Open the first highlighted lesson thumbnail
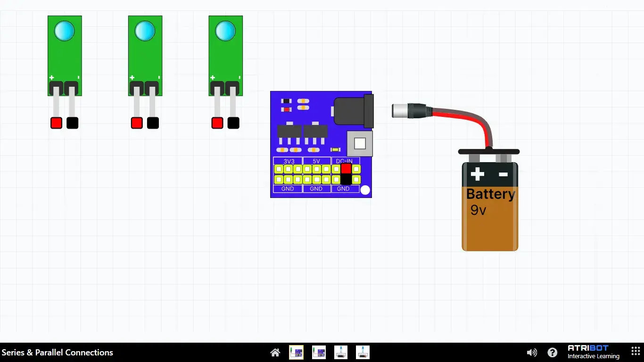Image resolution: width=644 pixels, height=362 pixels. click(296, 353)
